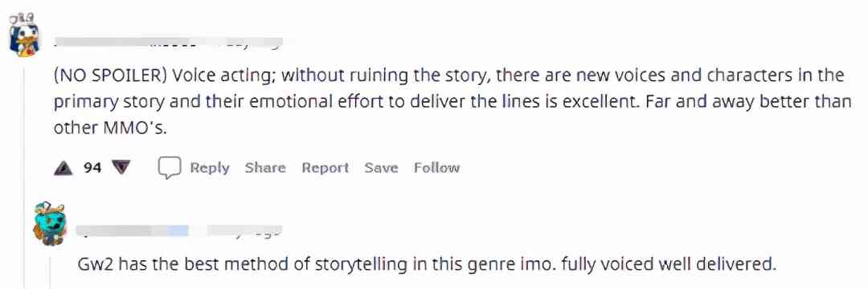Viewport: 868px width, 289px height.
Task: Save the comment about voice acting
Action: coord(381,168)
